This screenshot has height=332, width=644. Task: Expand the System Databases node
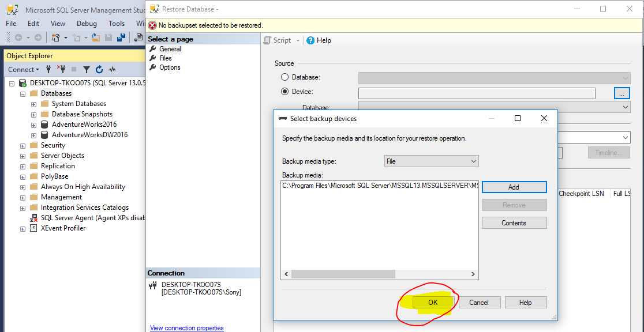point(33,104)
